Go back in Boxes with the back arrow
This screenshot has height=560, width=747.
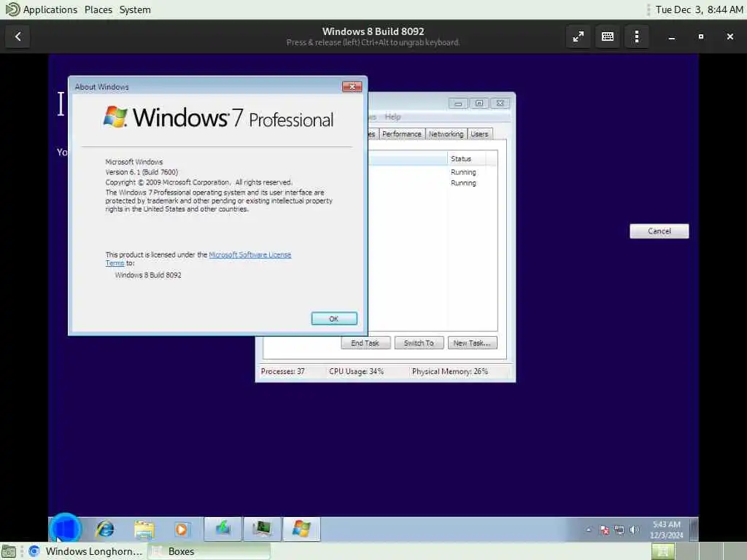tap(18, 36)
